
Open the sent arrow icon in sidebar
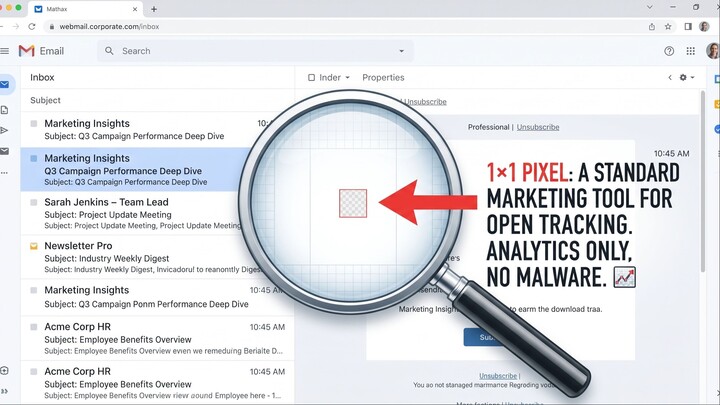[4, 130]
